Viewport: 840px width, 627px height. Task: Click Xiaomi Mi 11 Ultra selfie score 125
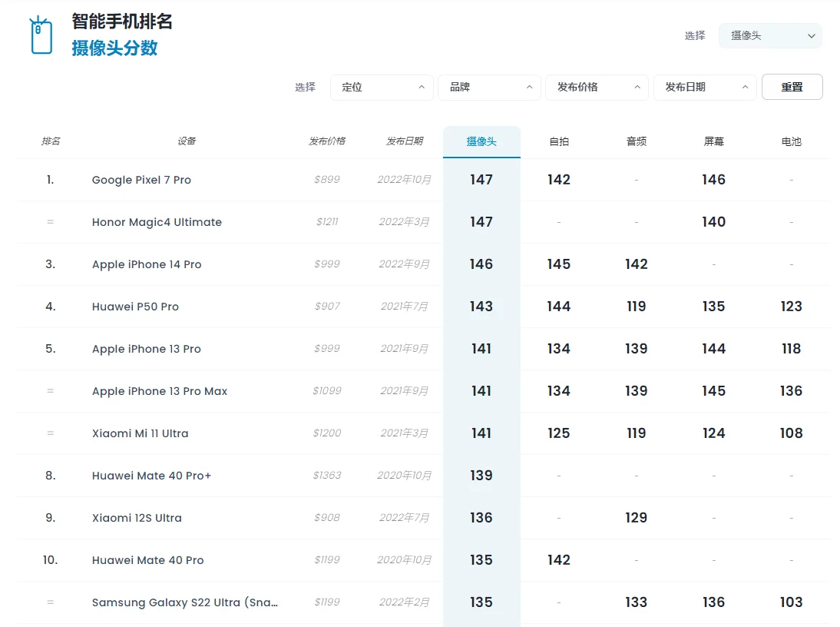pyautogui.click(x=559, y=433)
